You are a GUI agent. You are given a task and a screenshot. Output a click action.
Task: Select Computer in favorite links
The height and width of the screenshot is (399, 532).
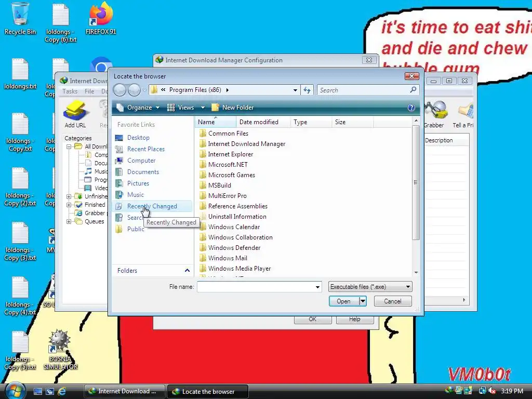(141, 161)
